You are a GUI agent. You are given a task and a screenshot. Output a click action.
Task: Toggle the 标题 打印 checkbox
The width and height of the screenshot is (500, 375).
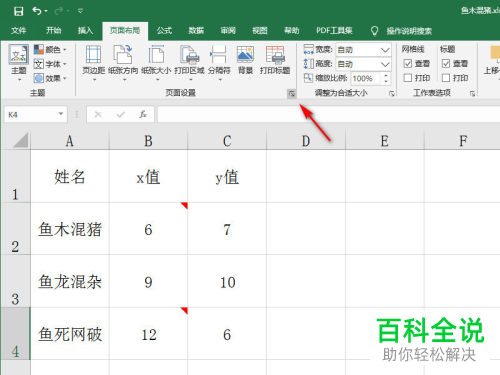(446, 78)
